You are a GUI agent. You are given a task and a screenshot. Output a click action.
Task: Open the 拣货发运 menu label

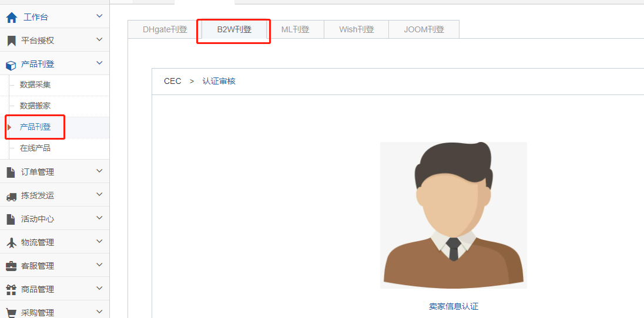click(x=38, y=196)
